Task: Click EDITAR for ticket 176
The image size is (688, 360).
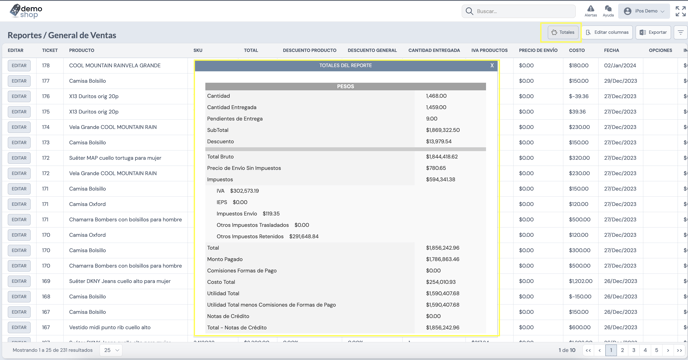Action: 19,96
